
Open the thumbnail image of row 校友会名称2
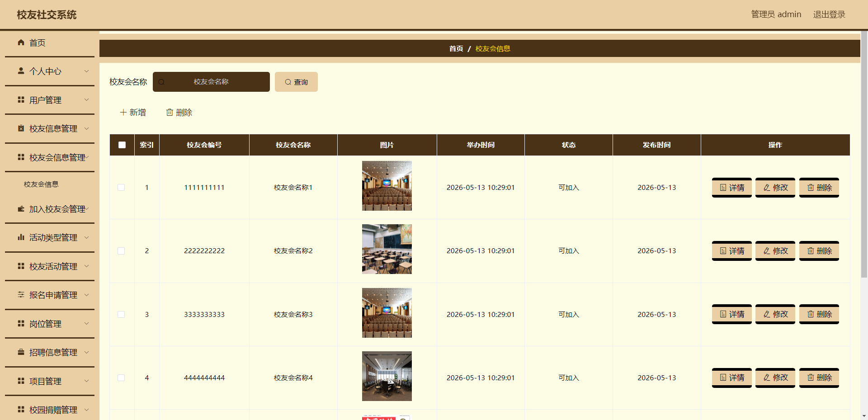tap(387, 249)
